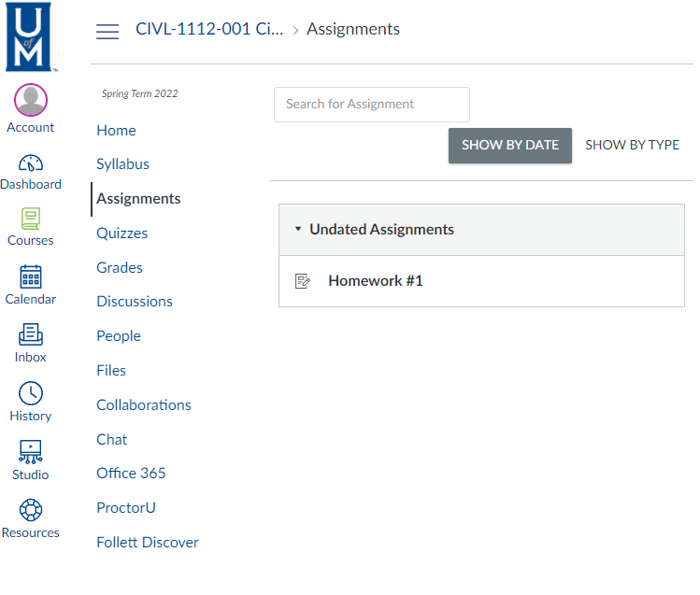Navigate to the Syllabus page

[x=122, y=163]
